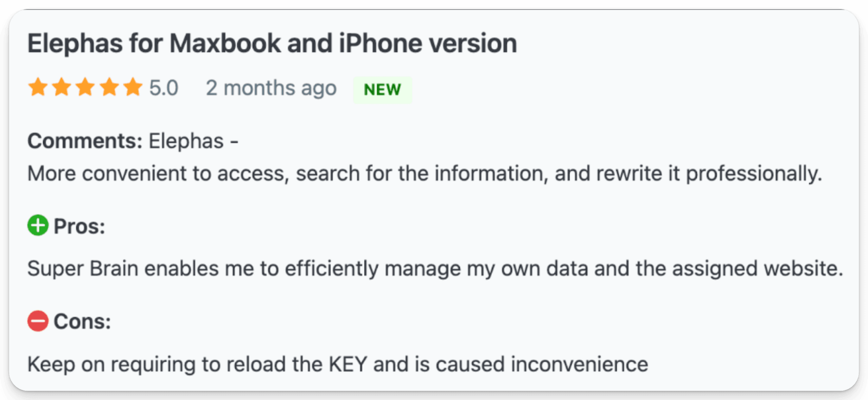Click the third orange rating star
868x400 pixels.
(x=85, y=87)
